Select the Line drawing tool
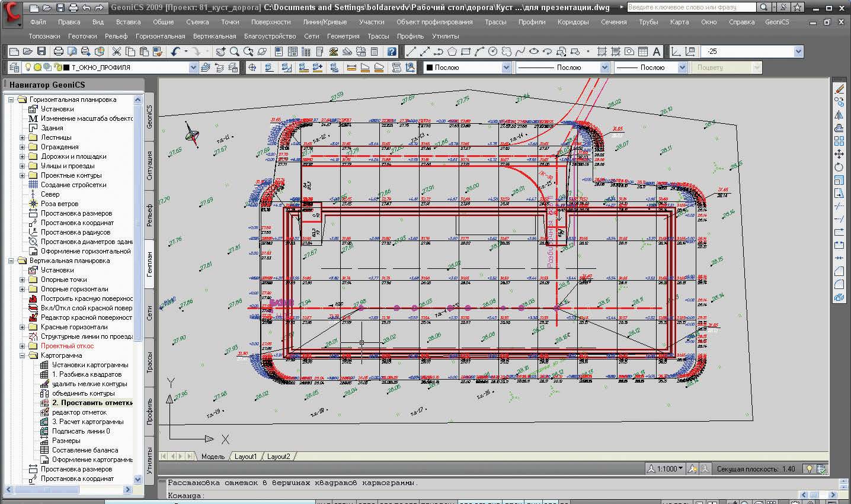Viewport: 851px width, 504px height. click(411, 52)
